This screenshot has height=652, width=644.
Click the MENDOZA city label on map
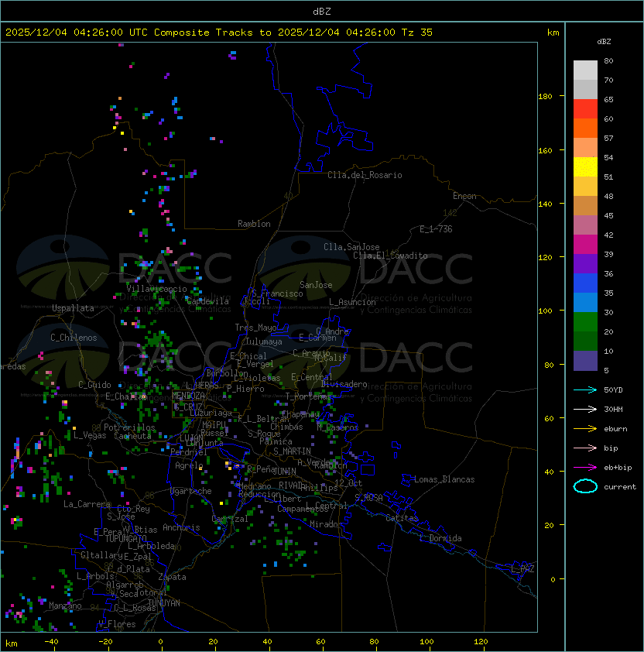pos(189,396)
